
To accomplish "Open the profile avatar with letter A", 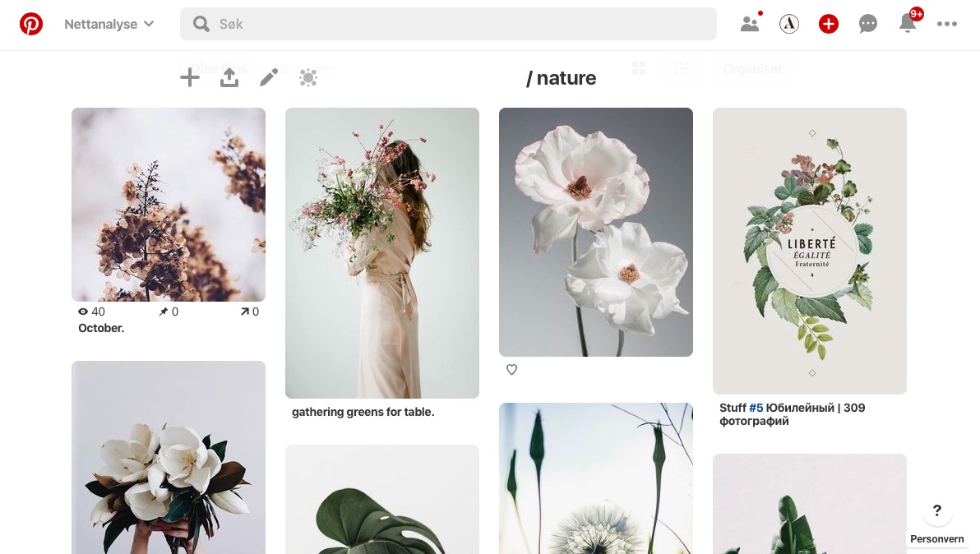I will click(789, 24).
